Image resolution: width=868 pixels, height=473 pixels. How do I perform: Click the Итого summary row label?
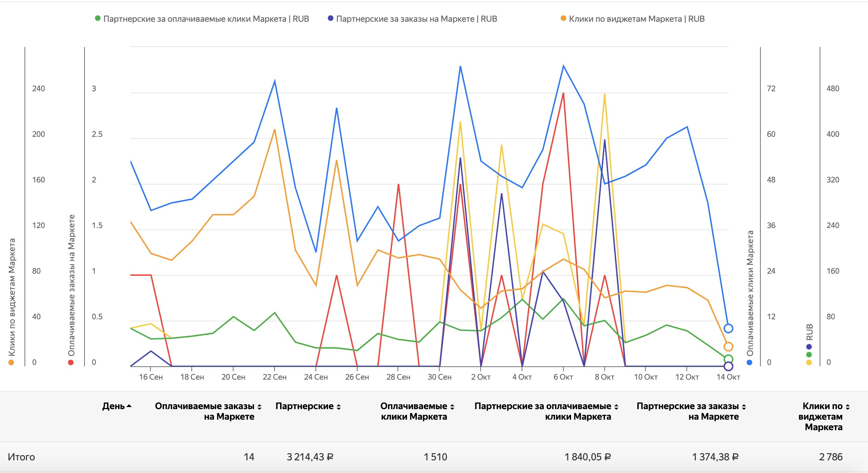pos(21,457)
